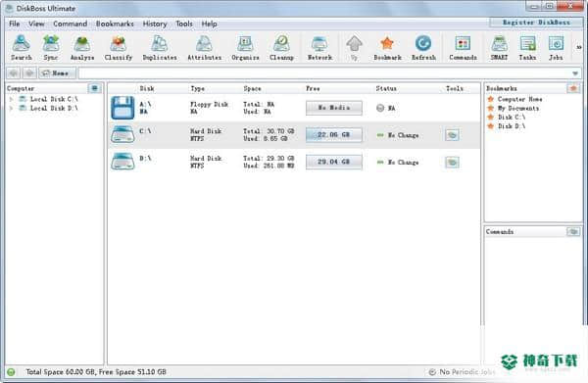Open the Jobs tool
Viewport: 588px width, 383px height.
point(556,48)
